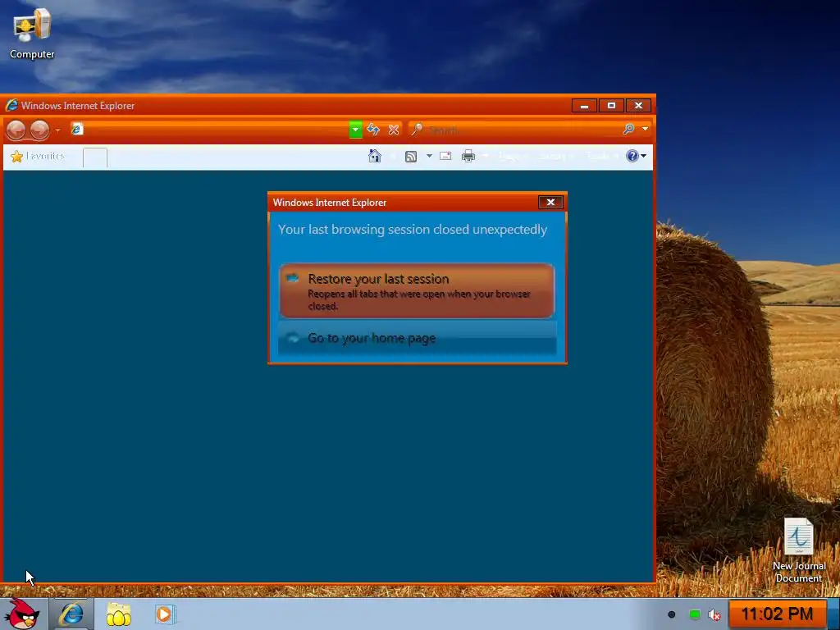Image resolution: width=840 pixels, height=630 pixels.
Task: Go to Home via house icon
Action: [375, 156]
